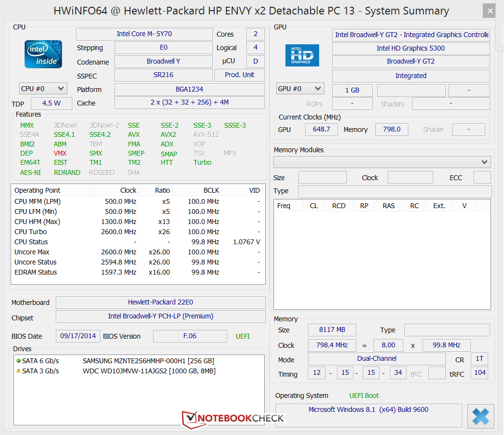Click the Platform BGA1234 field
The image size is (504, 435).
pos(189,90)
